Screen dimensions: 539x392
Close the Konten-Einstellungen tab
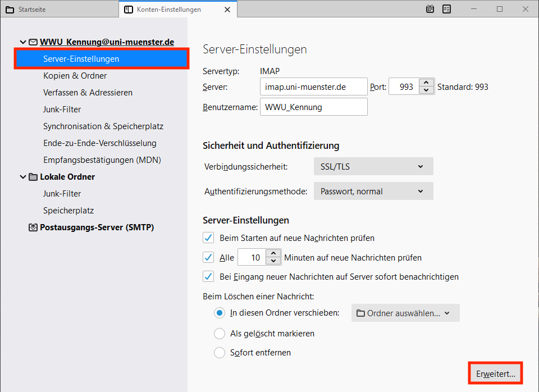coord(227,10)
